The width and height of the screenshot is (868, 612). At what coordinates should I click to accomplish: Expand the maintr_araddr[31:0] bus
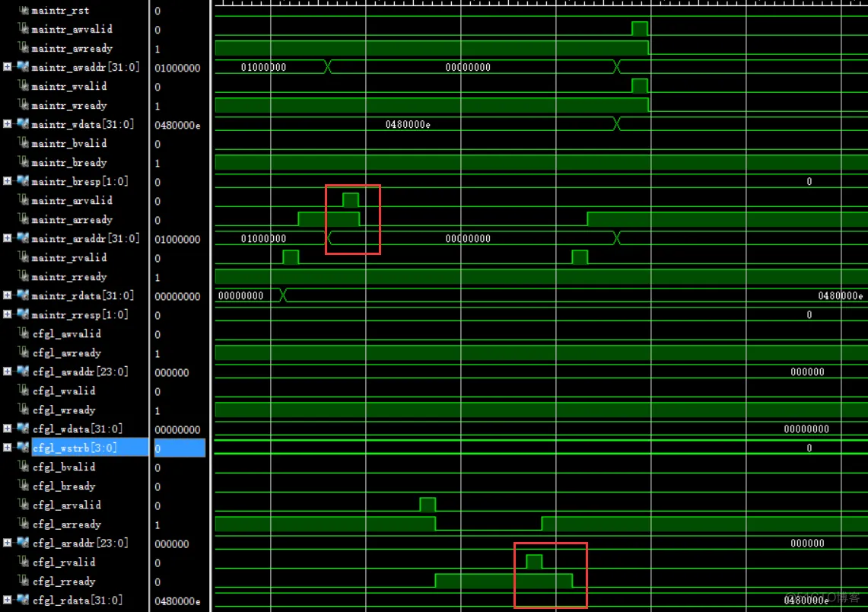coord(7,238)
